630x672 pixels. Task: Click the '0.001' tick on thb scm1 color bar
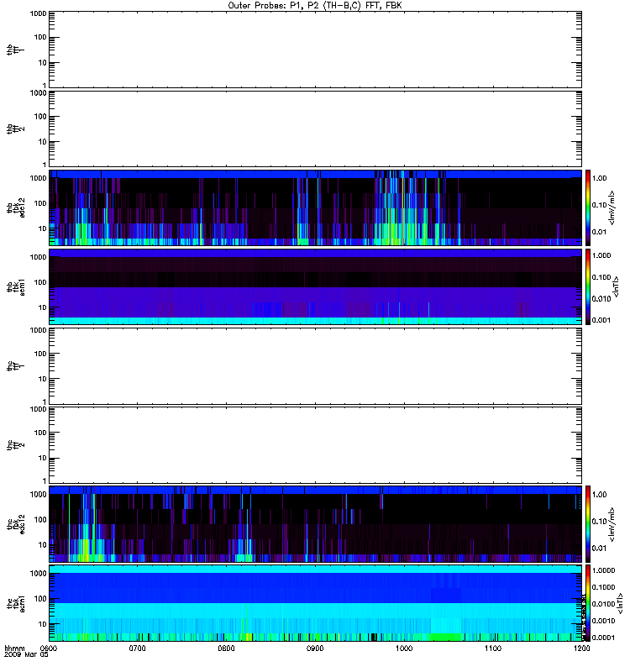pyautogui.click(x=601, y=320)
